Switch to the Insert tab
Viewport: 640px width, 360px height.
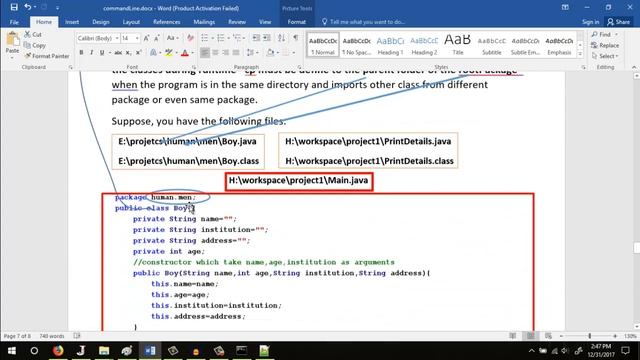point(72,22)
